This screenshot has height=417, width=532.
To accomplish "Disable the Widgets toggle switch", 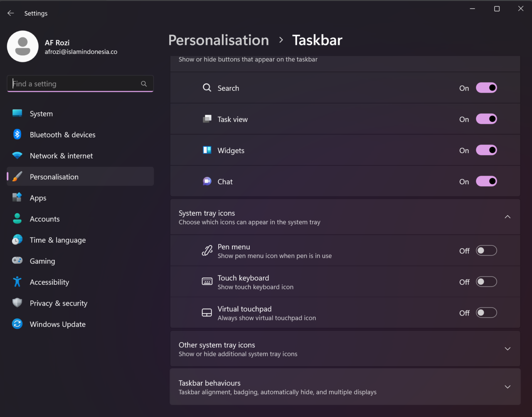I will (486, 150).
